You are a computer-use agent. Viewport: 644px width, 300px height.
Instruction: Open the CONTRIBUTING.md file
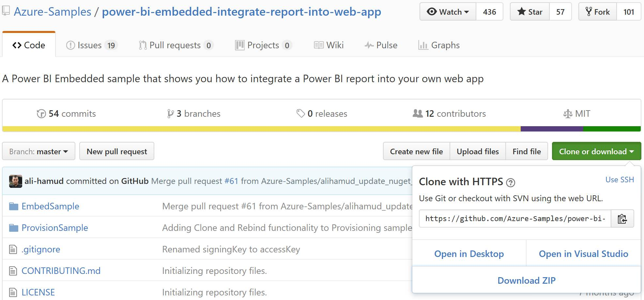pyautogui.click(x=61, y=271)
